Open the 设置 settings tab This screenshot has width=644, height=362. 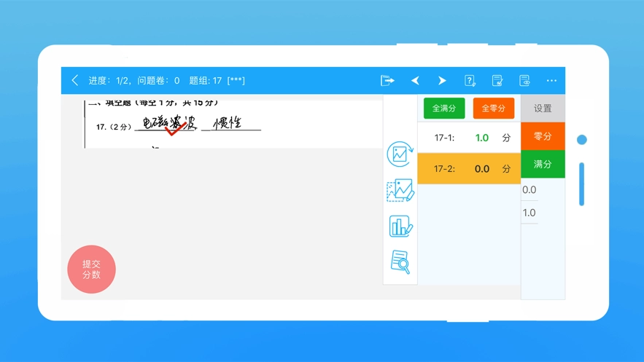click(543, 109)
